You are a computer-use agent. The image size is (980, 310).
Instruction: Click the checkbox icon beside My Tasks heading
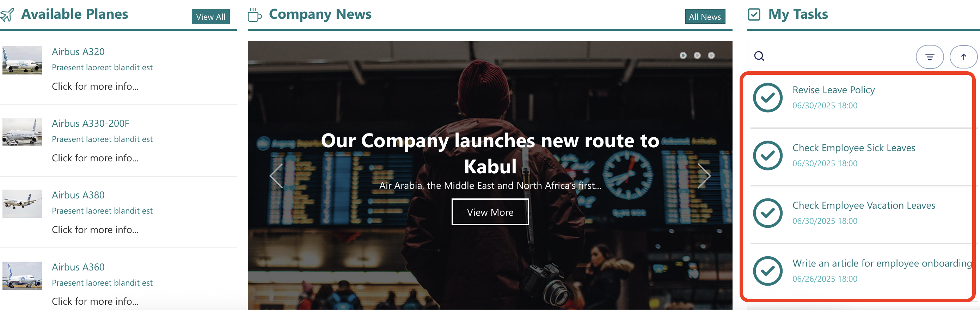[754, 14]
